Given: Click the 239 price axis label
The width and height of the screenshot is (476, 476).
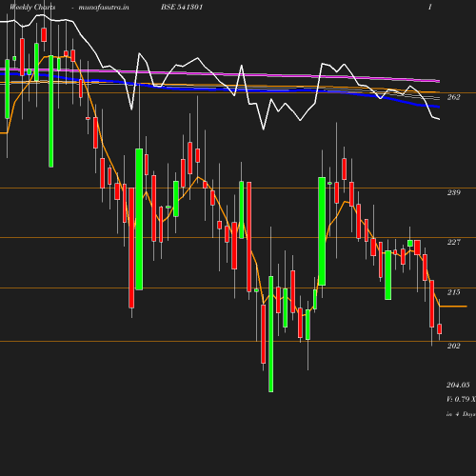Looking at the screenshot, I should tap(453, 192).
